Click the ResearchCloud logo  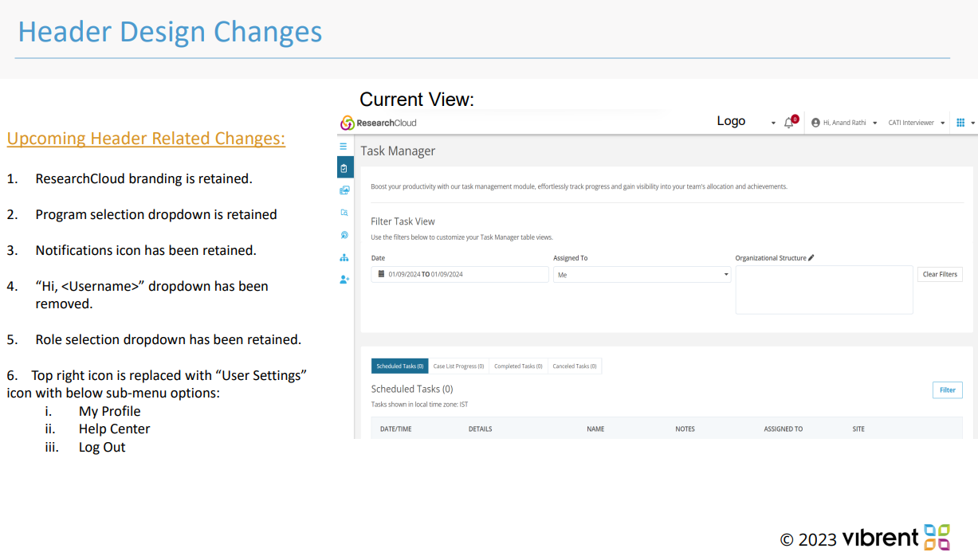379,123
